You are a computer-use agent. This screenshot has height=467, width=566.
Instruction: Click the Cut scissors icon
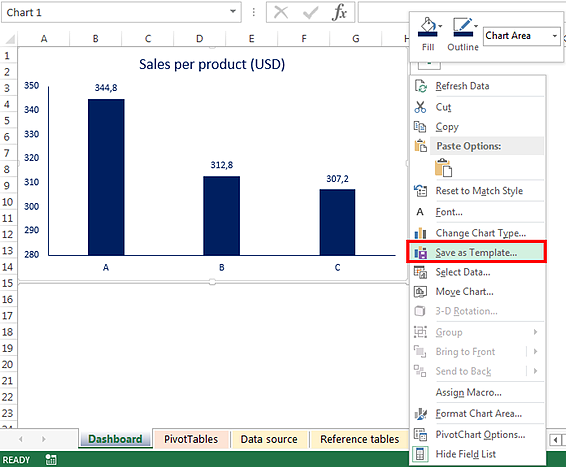pyautogui.click(x=420, y=107)
